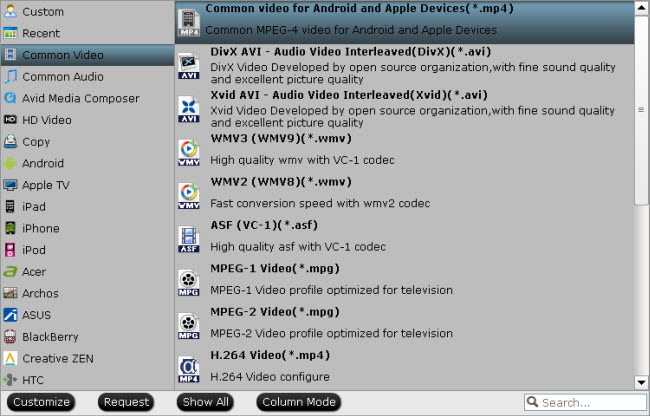Click the WMV3 (WMV9) format icon
The height and width of the screenshot is (416, 650).
189,152
